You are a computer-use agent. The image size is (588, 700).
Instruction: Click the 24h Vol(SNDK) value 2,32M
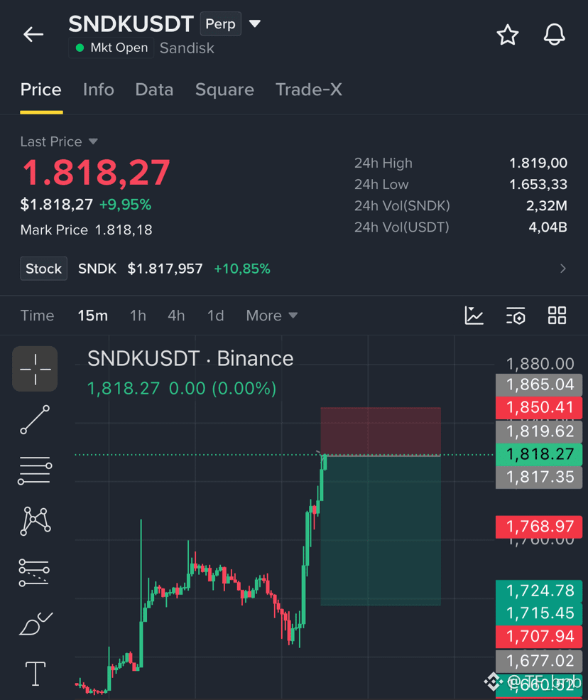[547, 206]
